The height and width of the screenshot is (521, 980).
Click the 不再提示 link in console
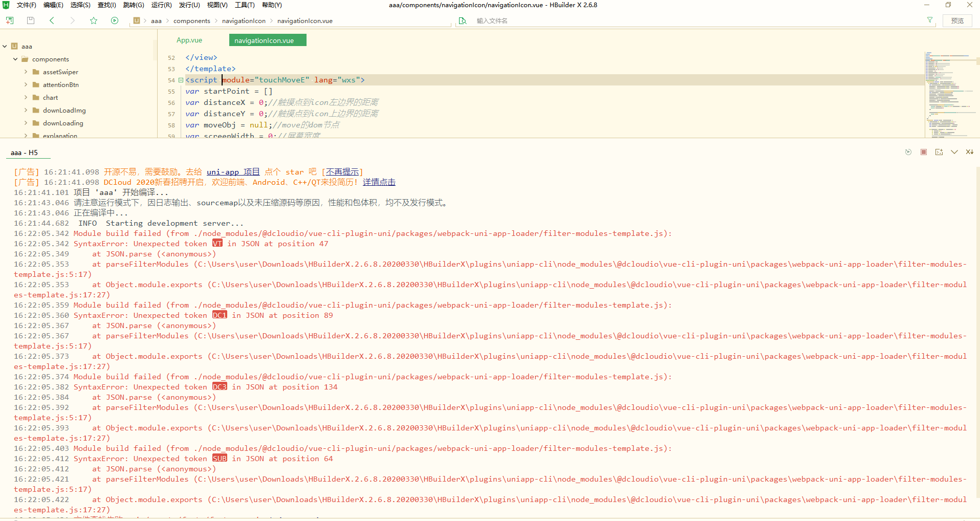[x=342, y=172]
